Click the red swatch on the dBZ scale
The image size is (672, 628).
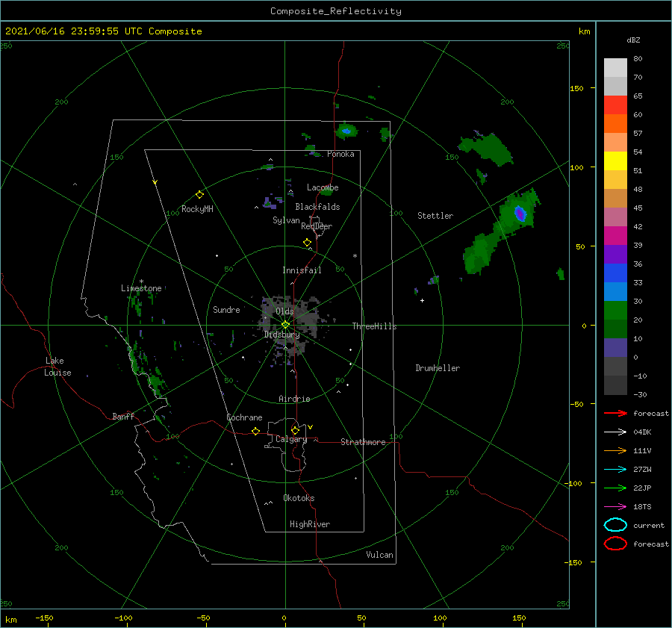click(615, 105)
